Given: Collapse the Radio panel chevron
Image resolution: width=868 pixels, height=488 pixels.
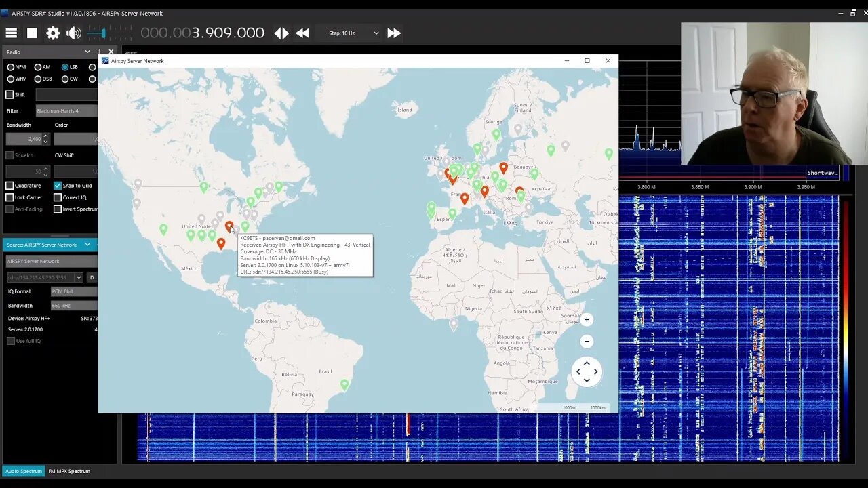Looking at the screenshot, I should (87, 52).
